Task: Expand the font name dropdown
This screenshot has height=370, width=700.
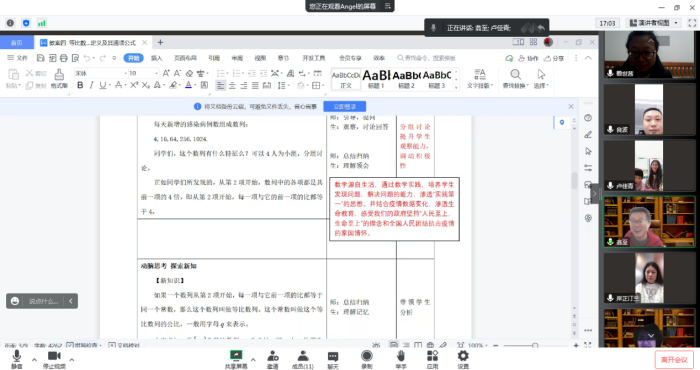Action: pos(125,73)
